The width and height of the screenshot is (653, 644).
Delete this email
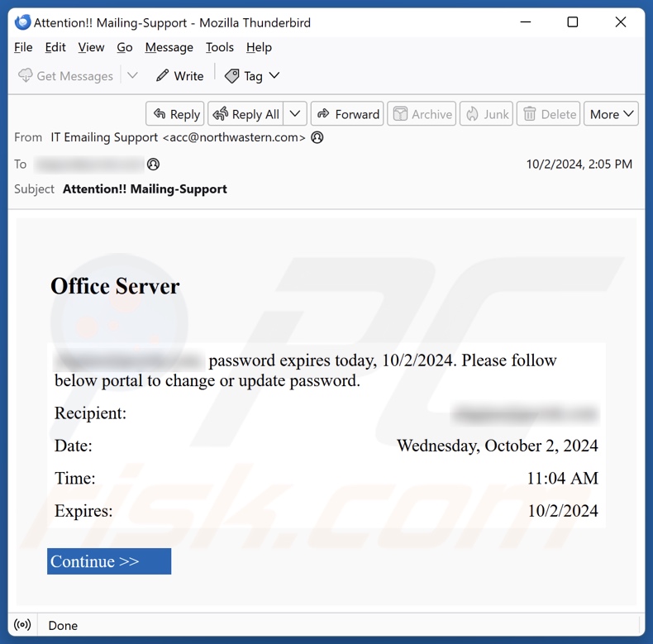[550, 114]
